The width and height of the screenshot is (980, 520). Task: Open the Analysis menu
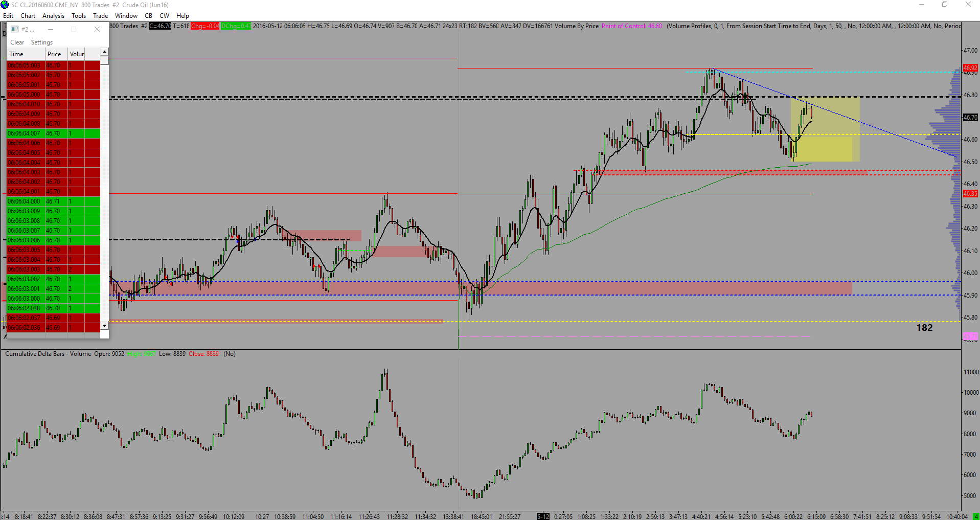tap(53, 16)
